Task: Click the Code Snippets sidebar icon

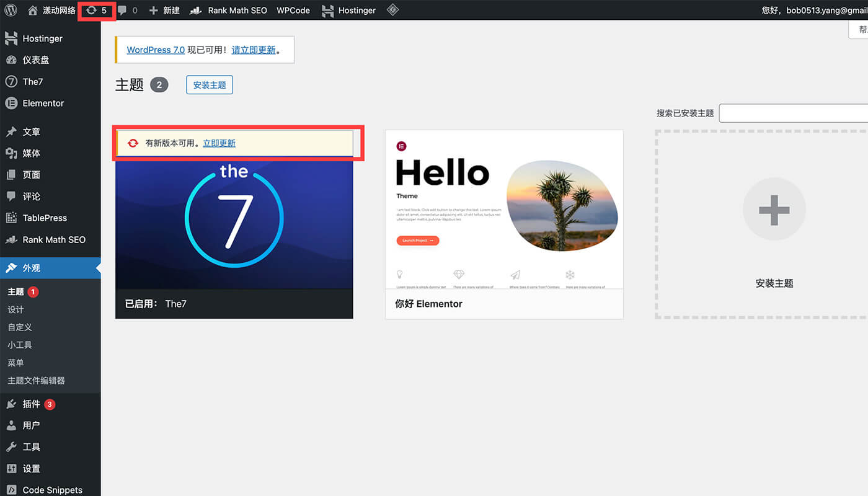Action: (x=11, y=490)
